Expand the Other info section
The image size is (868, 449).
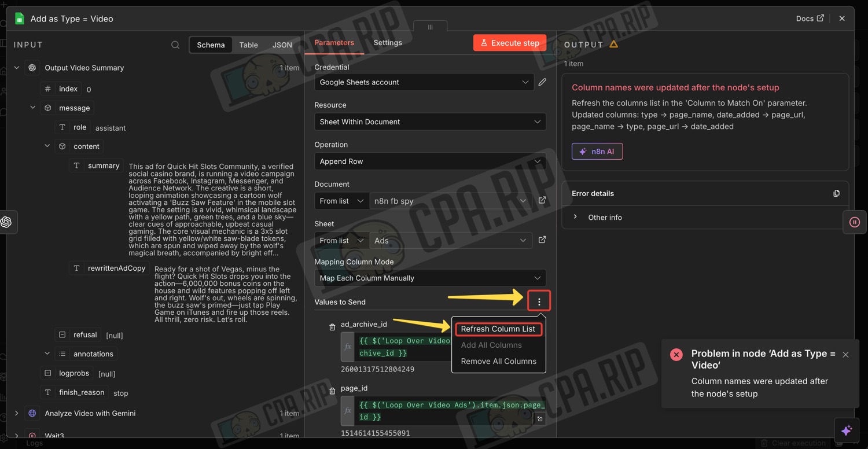coord(575,217)
